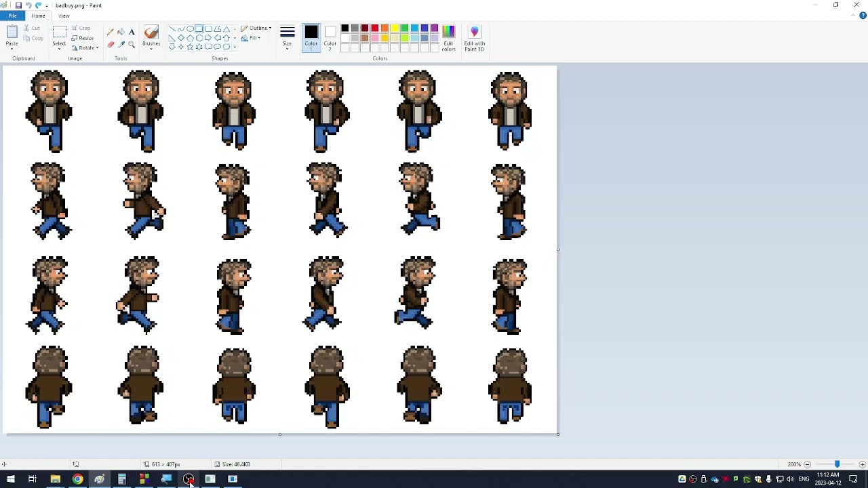This screenshot has height=488, width=868.
Task: Open the Windows Start menu
Action: 10,479
